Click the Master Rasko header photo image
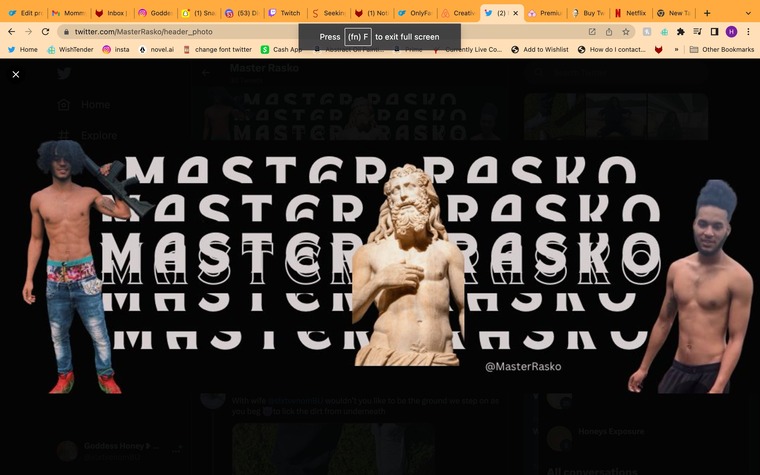This screenshot has height=475, width=760. point(380,267)
